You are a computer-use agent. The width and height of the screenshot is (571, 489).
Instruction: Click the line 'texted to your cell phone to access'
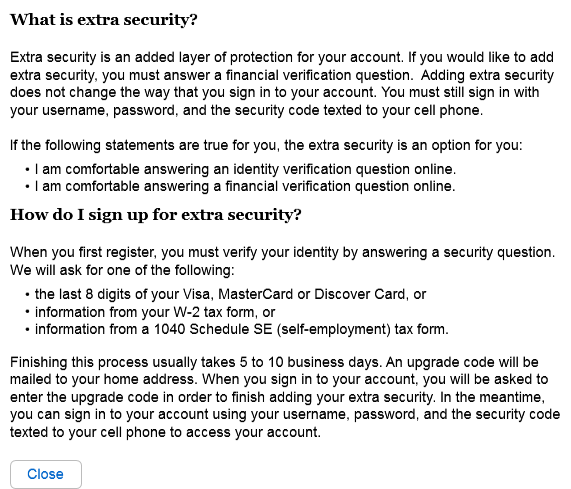pyautogui.click(x=166, y=433)
